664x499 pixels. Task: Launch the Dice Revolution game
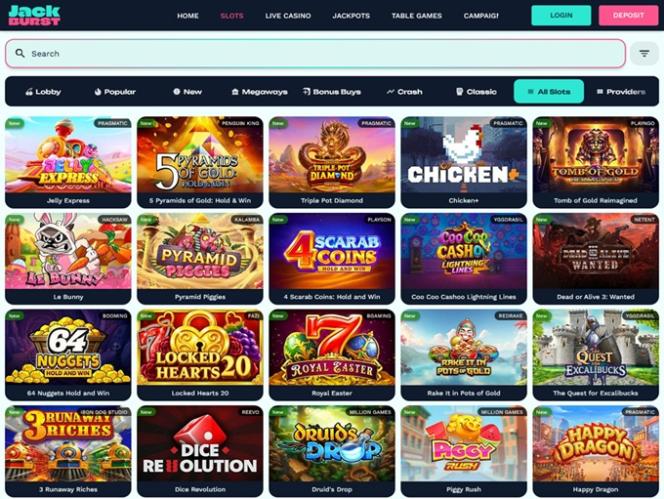point(200,451)
